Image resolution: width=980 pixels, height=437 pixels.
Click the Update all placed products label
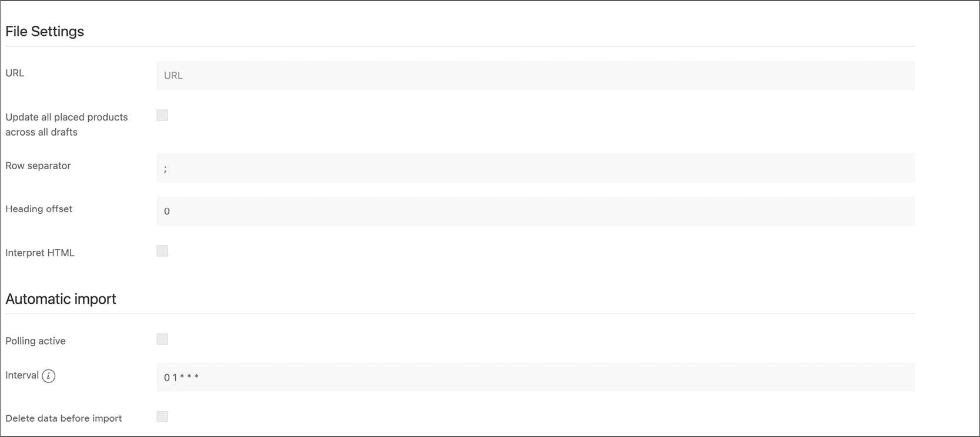(x=66, y=124)
